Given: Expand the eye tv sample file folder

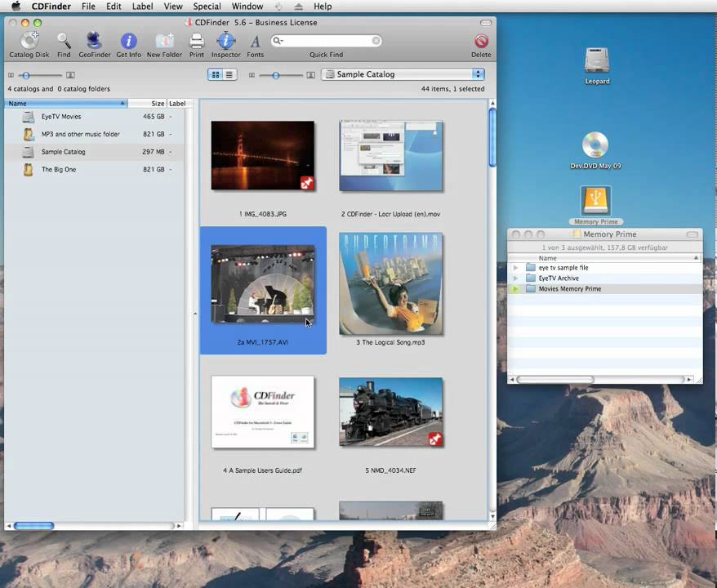Looking at the screenshot, I should (515, 268).
